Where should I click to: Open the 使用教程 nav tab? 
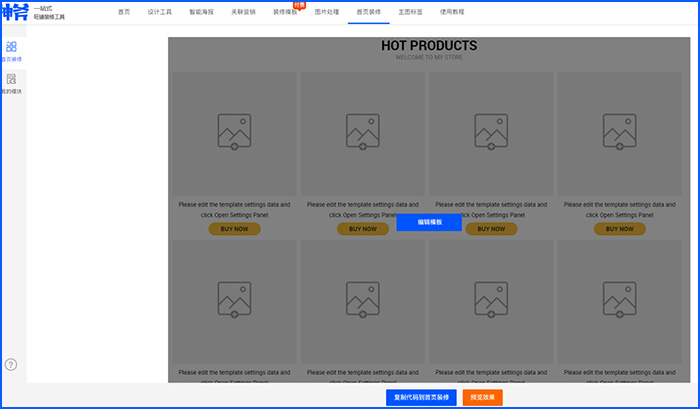point(452,12)
